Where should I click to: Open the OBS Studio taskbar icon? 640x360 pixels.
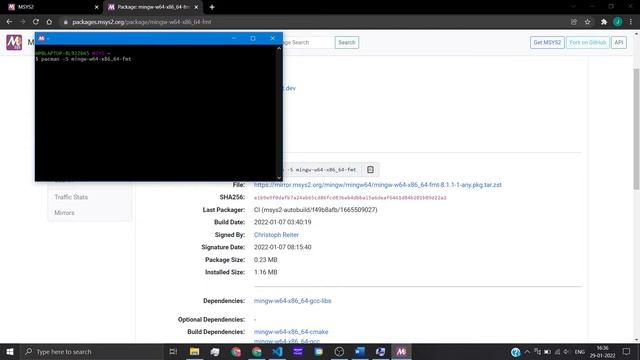coord(339,351)
